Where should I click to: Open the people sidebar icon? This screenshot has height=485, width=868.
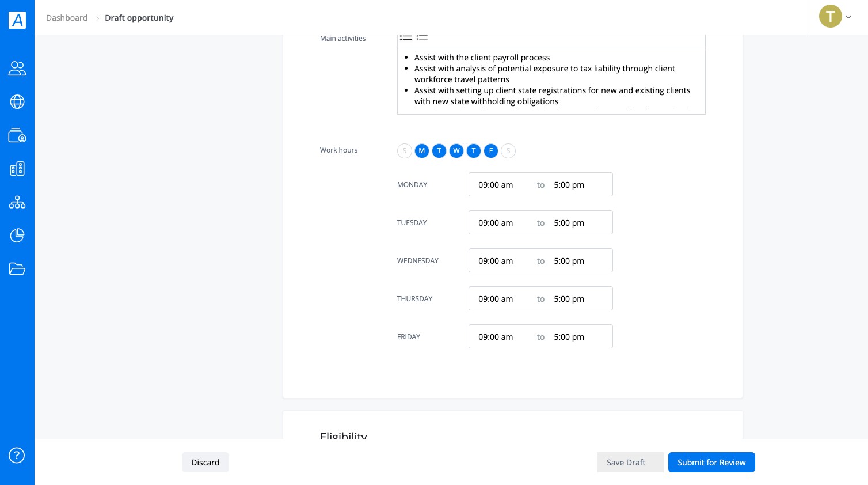point(17,69)
